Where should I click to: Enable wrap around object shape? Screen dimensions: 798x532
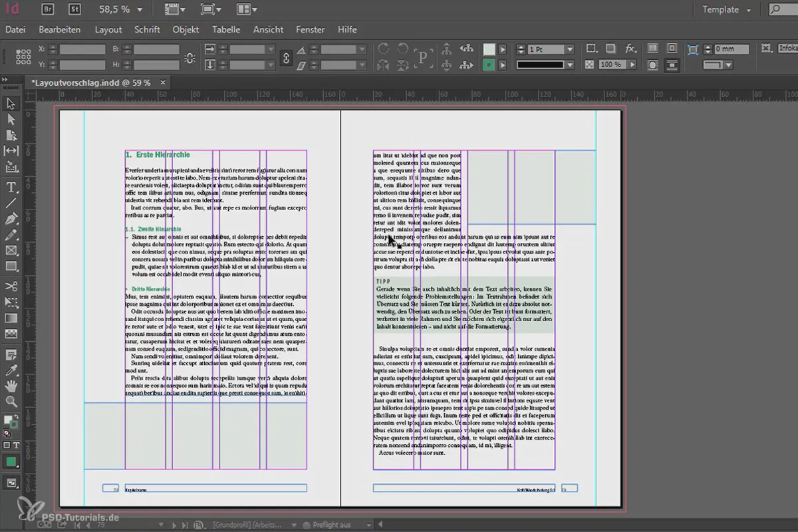point(653,65)
